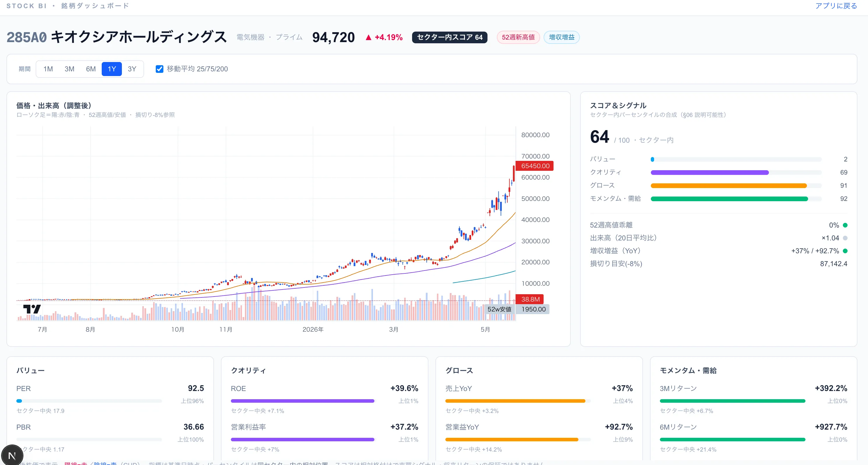The width and height of the screenshot is (868, 465).
Task: Click the アプリに戻る link
Action: point(836,6)
